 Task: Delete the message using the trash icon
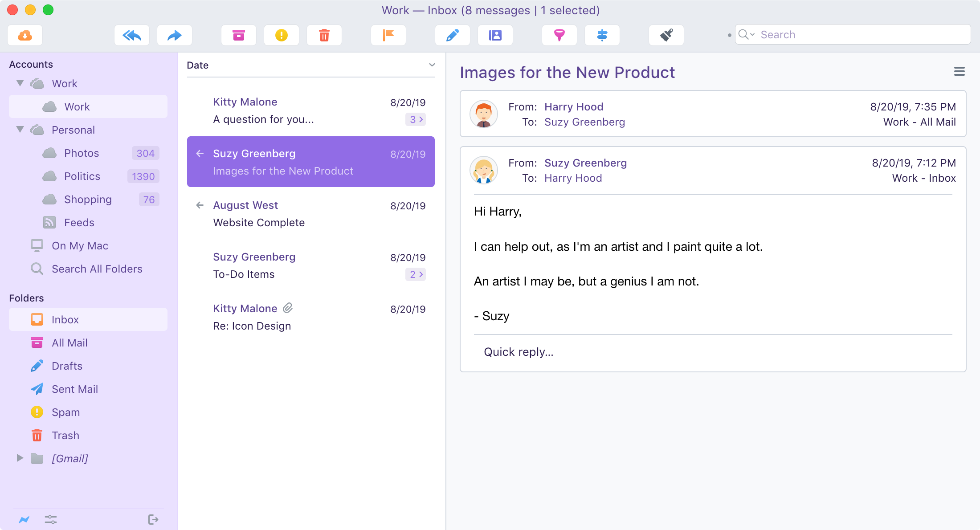click(x=324, y=35)
